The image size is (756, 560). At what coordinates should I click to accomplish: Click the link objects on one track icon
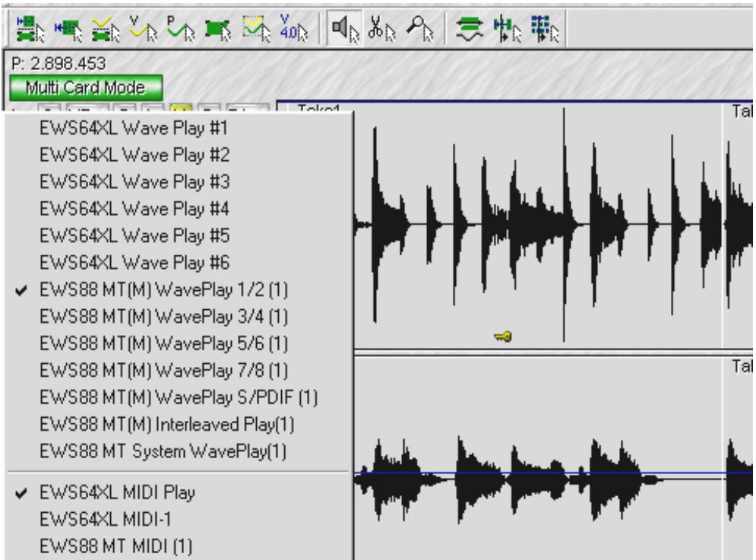507,28
